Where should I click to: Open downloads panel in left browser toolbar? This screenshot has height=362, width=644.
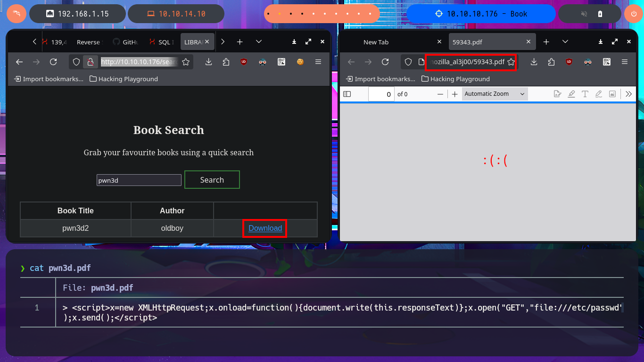208,62
